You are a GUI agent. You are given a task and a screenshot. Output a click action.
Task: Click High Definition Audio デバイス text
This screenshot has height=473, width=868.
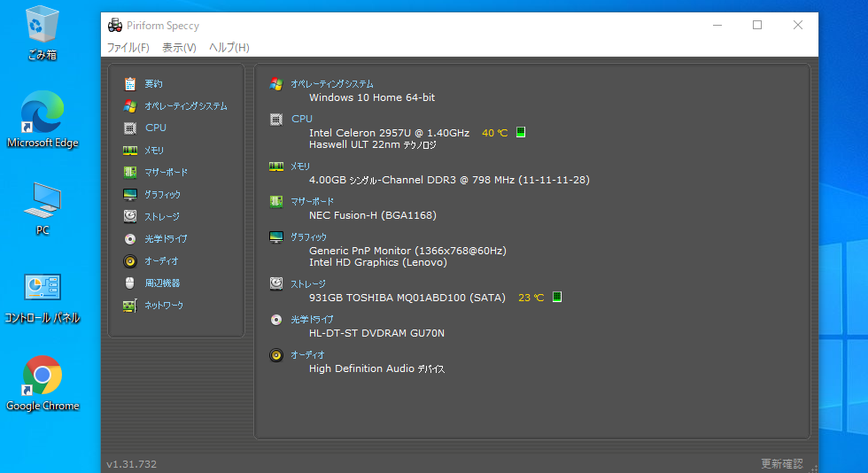point(376,368)
